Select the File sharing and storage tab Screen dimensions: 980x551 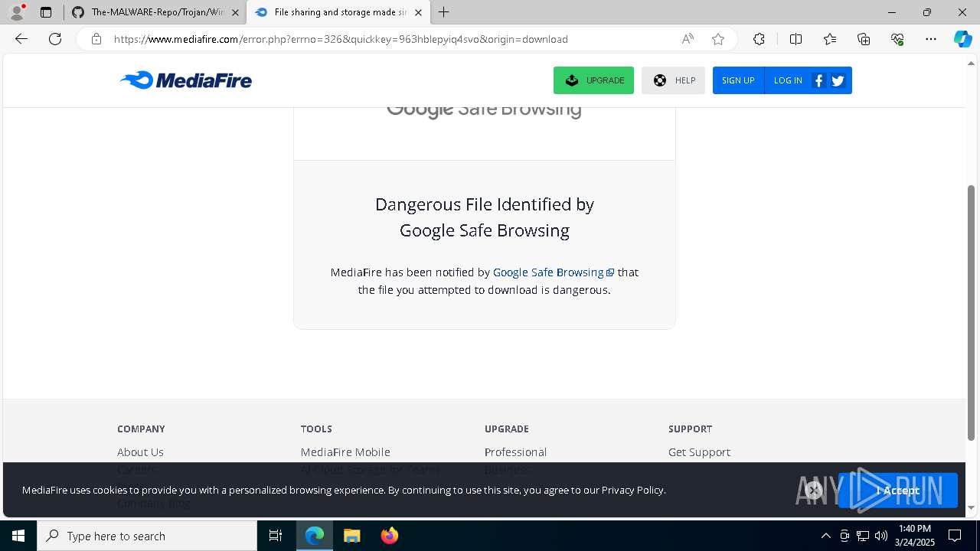[x=337, y=12]
